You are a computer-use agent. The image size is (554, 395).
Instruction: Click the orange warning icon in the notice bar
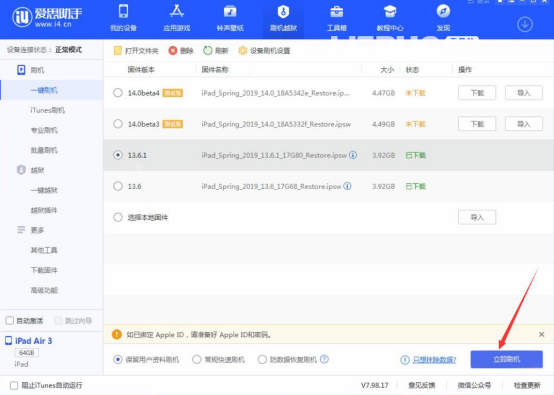117,334
